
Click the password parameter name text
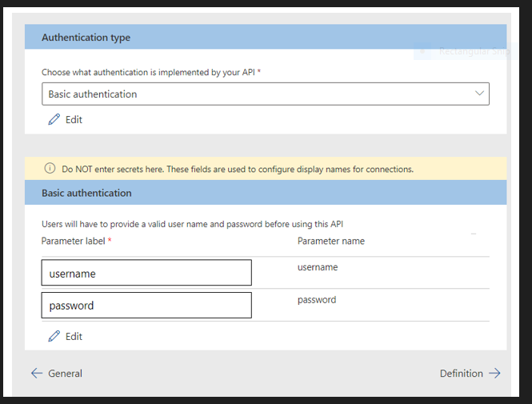pyautogui.click(x=317, y=300)
